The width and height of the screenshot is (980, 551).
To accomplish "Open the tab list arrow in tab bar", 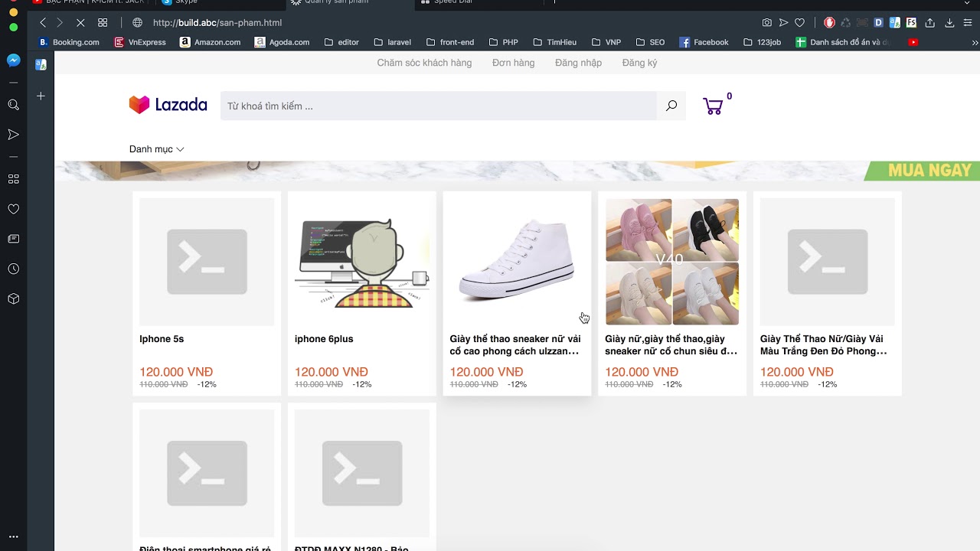I will click(966, 3).
